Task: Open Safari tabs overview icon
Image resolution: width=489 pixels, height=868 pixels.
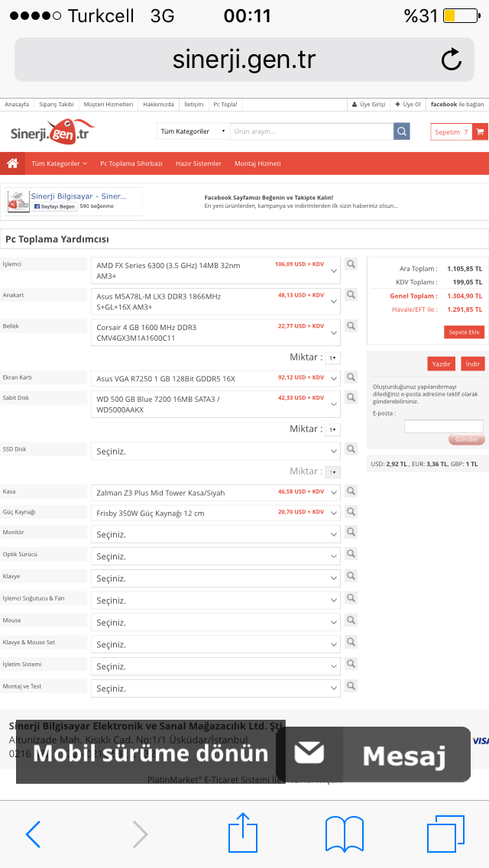Action: click(x=445, y=834)
